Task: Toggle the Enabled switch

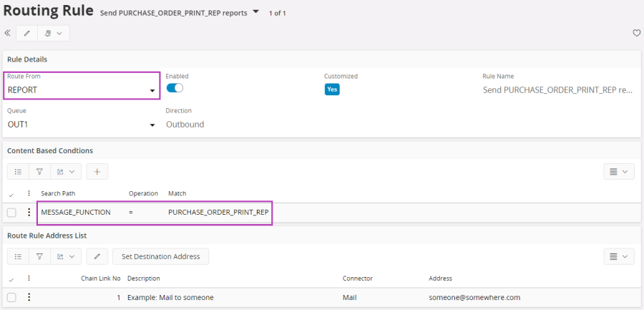Action: tap(175, 88)
